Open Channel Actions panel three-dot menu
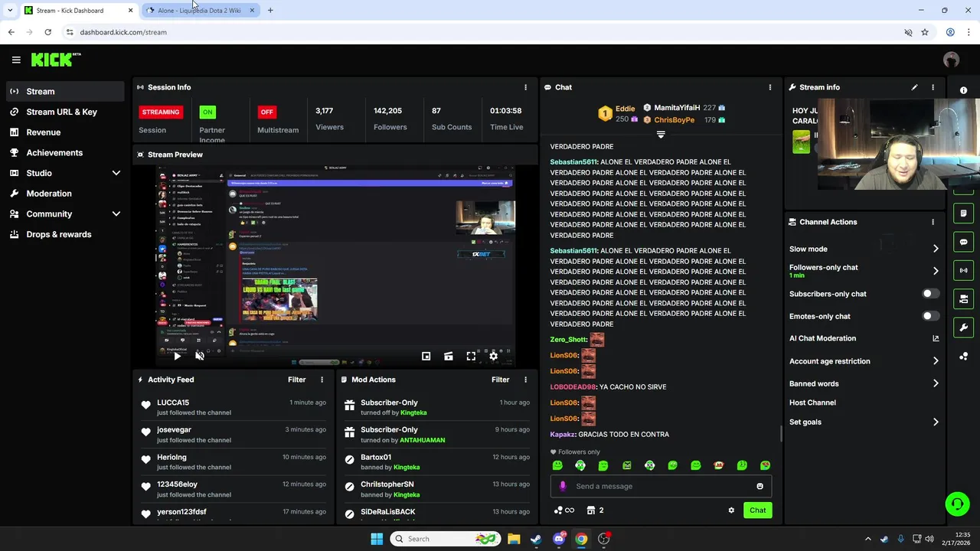Image resolution: width=980 pixels, height=551 pixels. pos(933,222)
